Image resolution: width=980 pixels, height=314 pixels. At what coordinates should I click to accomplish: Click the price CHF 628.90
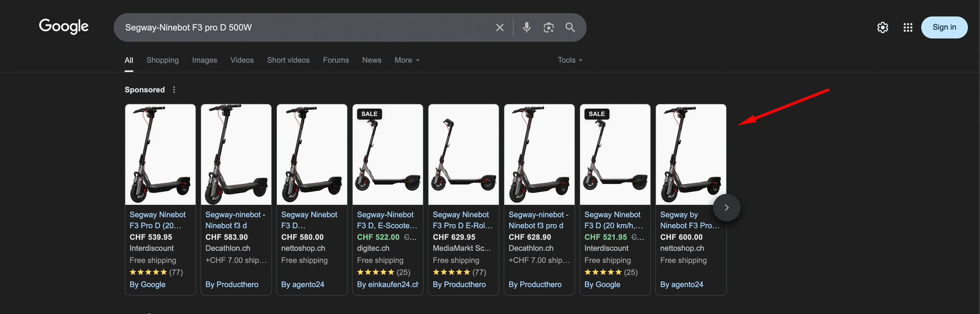click(x=530, y=237)
